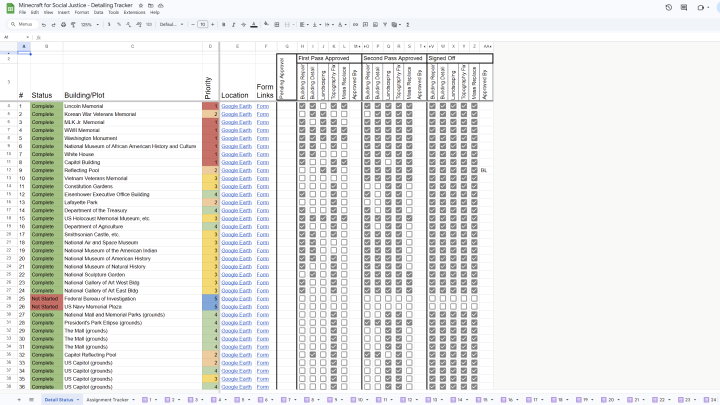Open the all sheets list icon
720x405 pixels.
click(x=31, y=399)
